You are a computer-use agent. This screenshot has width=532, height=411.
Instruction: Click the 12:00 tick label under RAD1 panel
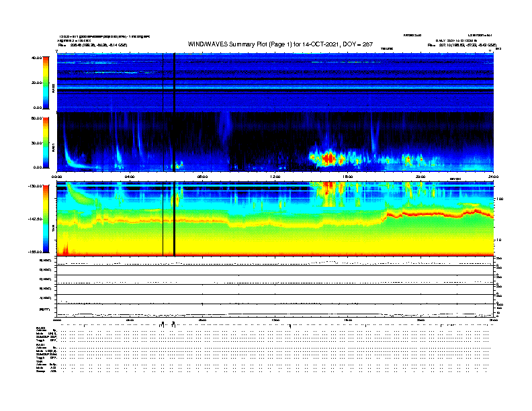point(275,177)
